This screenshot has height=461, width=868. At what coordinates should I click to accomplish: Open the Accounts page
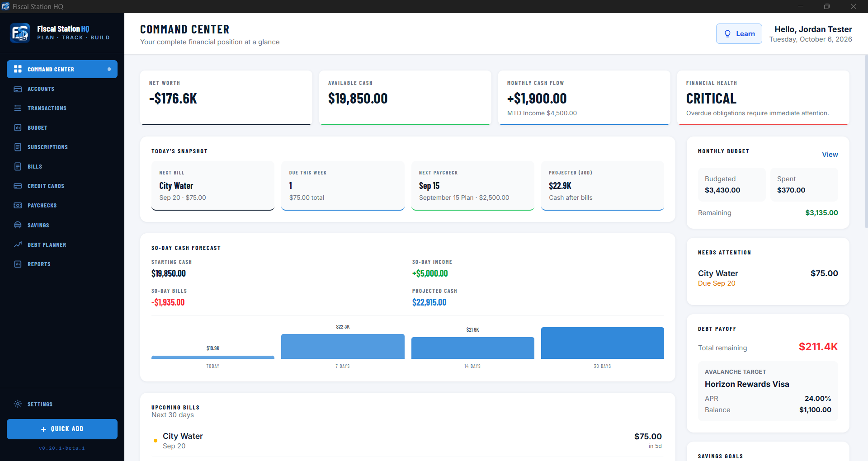[x=62, y=89]
